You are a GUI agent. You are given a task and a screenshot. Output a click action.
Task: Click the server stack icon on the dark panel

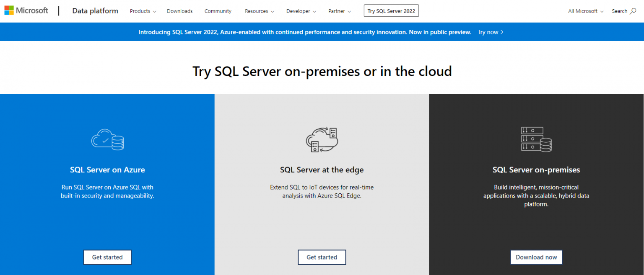pyautogui.click(x=536, y=139)
